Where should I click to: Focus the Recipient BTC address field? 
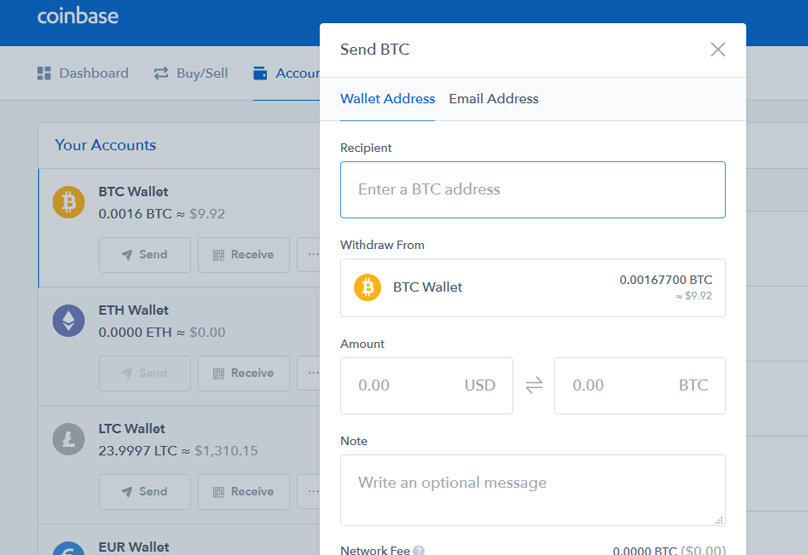(x=533, y=190)
